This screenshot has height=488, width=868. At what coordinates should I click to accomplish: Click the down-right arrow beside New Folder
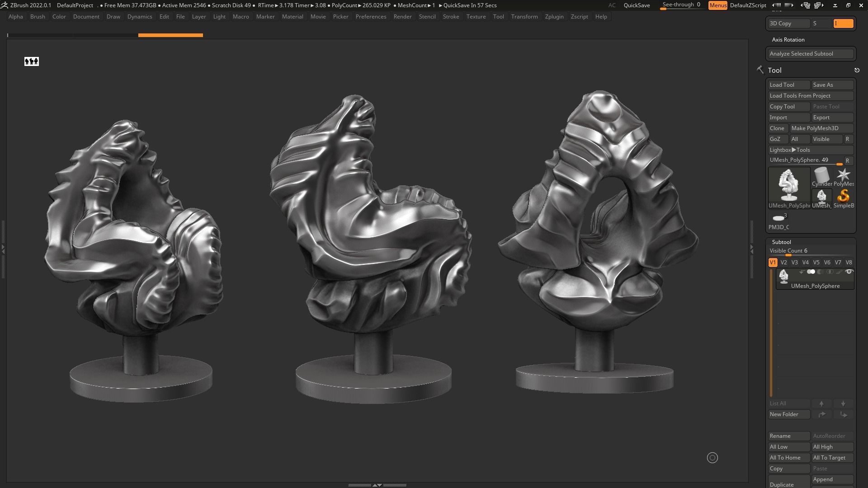pyautogui.click(x=843, y=414)
